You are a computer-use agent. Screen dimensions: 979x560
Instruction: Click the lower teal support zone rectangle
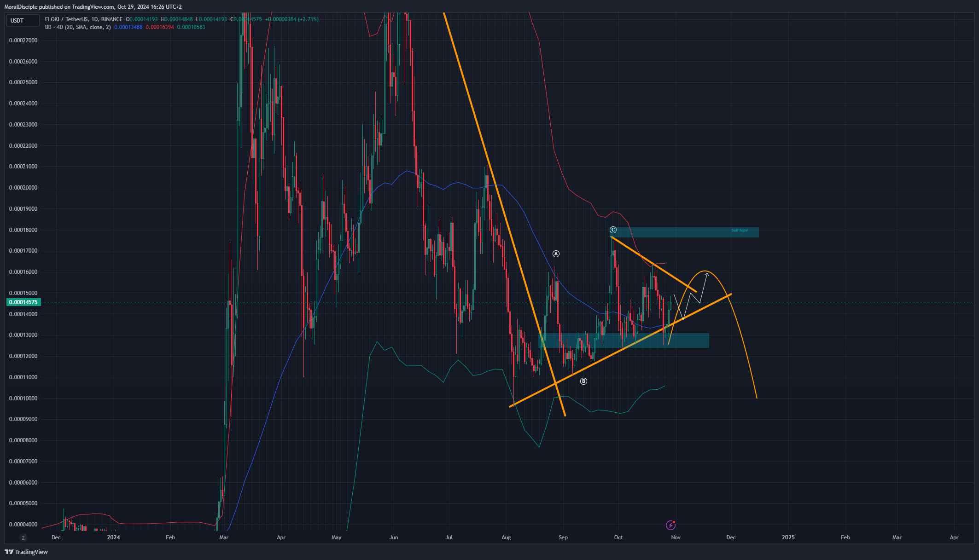pyautogui.click(x=624, y=341)
